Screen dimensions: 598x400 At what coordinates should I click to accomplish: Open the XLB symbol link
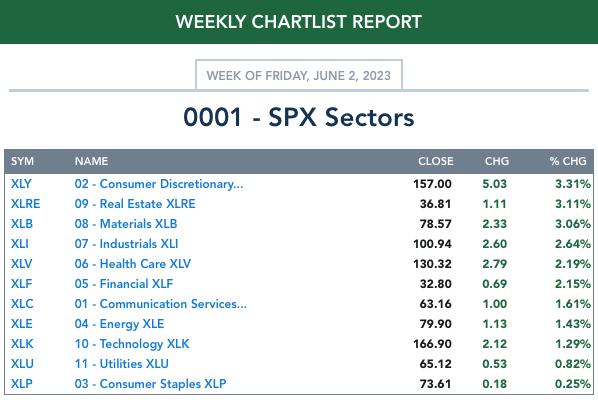[x=22, y=224]
